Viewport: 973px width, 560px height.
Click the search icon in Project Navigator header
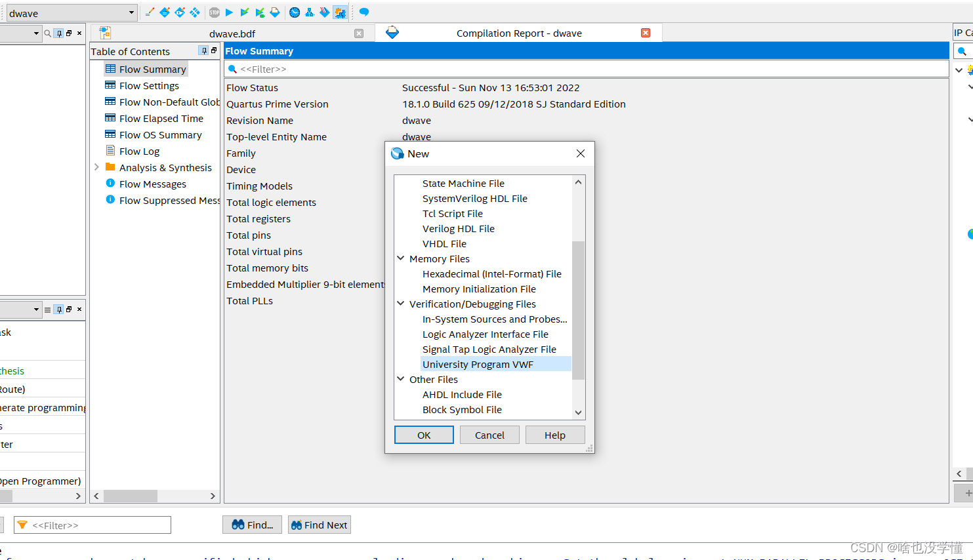[x=47, y=33]
